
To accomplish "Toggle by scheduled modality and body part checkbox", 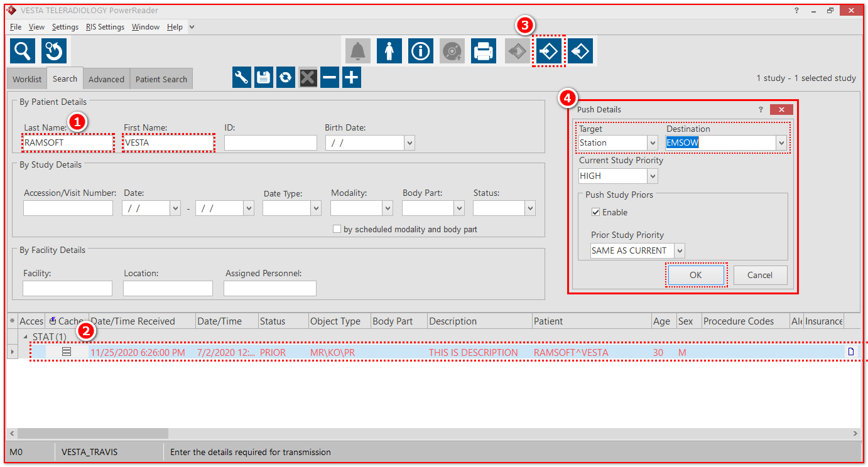I will pyautogui.click(x=337, y=229).
